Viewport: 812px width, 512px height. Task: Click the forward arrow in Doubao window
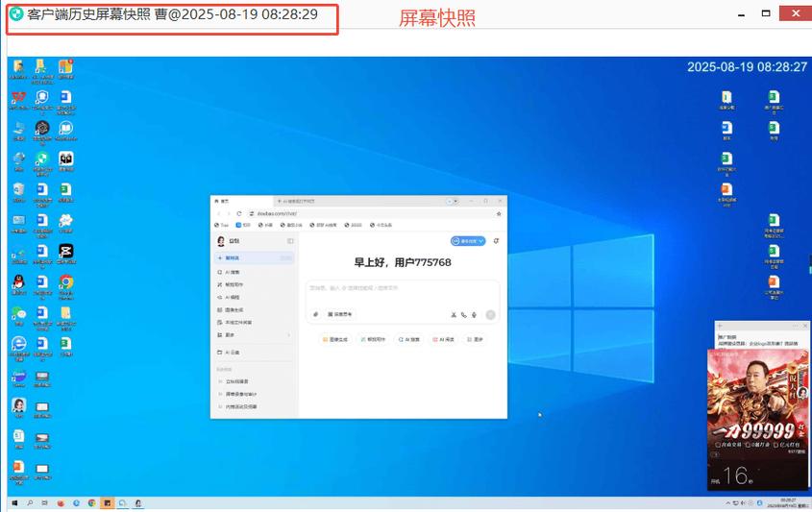coord(229,213)
